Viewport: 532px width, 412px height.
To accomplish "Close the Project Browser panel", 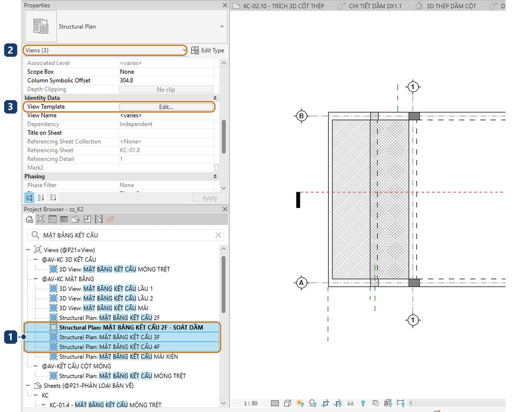I will 225,209.
